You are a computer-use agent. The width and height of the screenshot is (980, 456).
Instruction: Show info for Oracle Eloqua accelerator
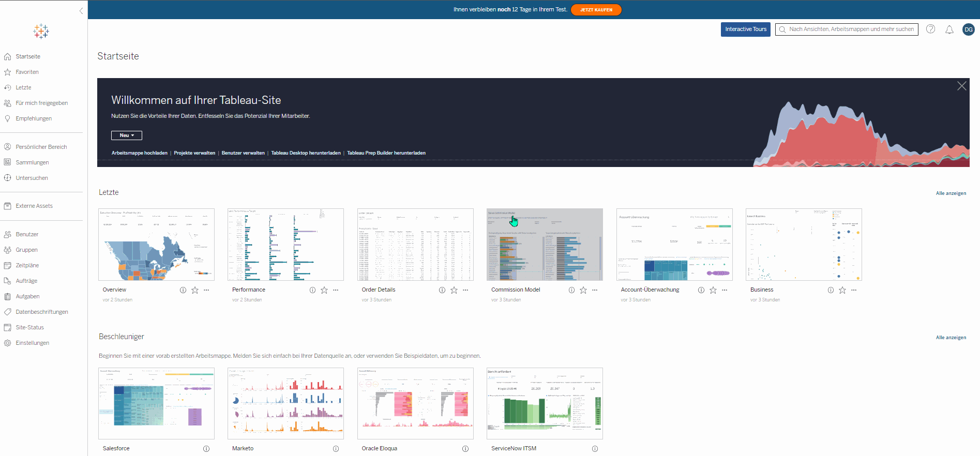465,449
